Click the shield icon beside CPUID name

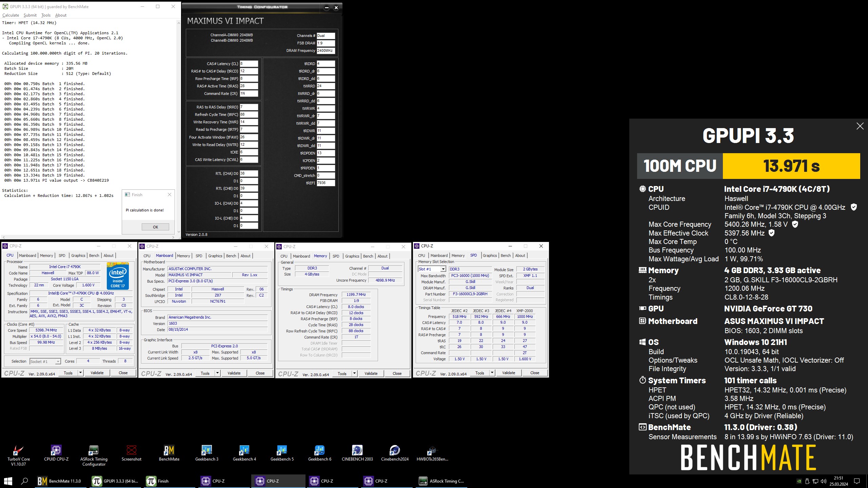click(854, 207)
